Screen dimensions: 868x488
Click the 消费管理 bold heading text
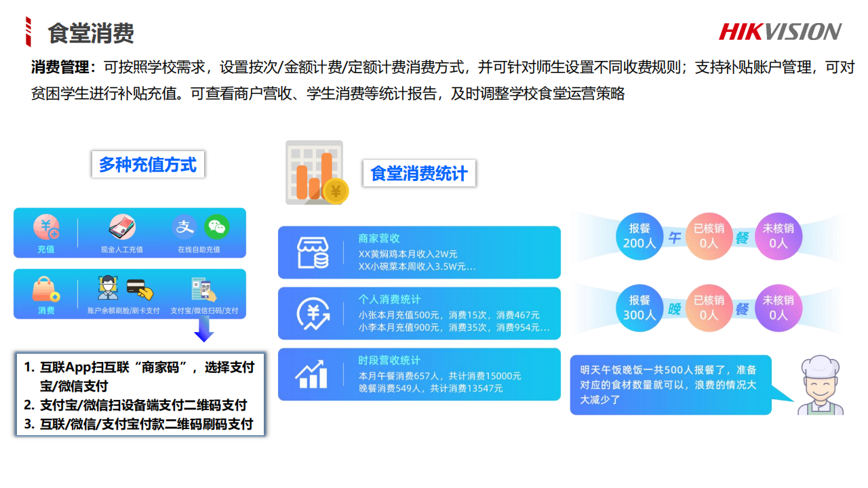pyautogui.click(x=64, y=67)
